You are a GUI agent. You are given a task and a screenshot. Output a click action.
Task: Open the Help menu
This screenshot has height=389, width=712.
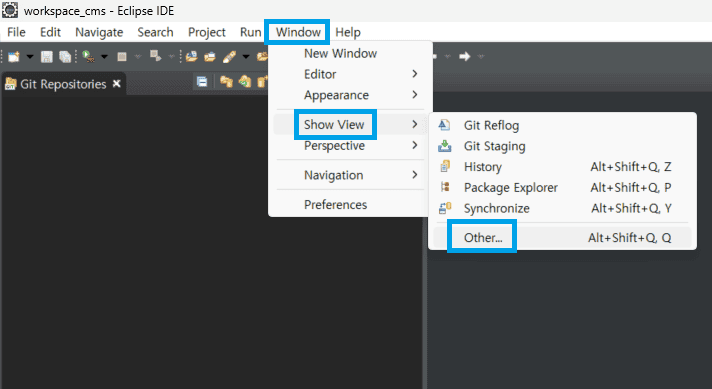(348, 32)
